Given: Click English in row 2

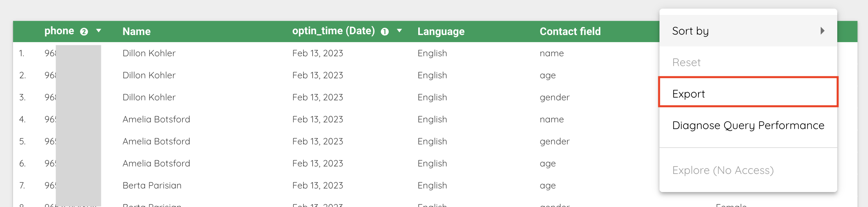Looking at the screenshot, I should 432,75.
